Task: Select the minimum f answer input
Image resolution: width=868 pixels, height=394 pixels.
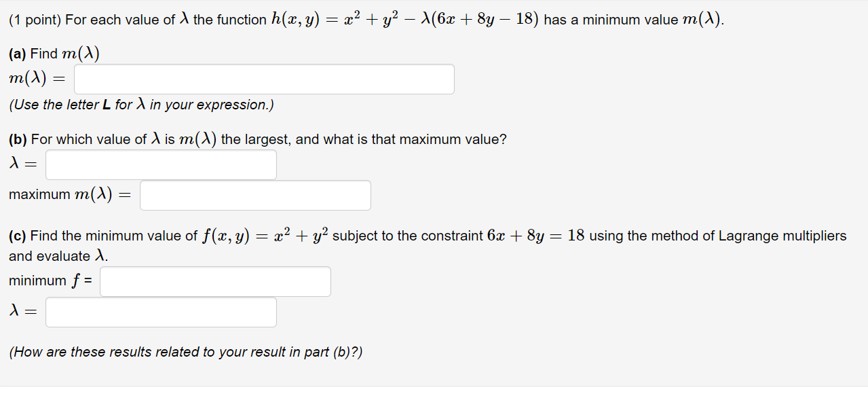Action: tap(215, 282)
